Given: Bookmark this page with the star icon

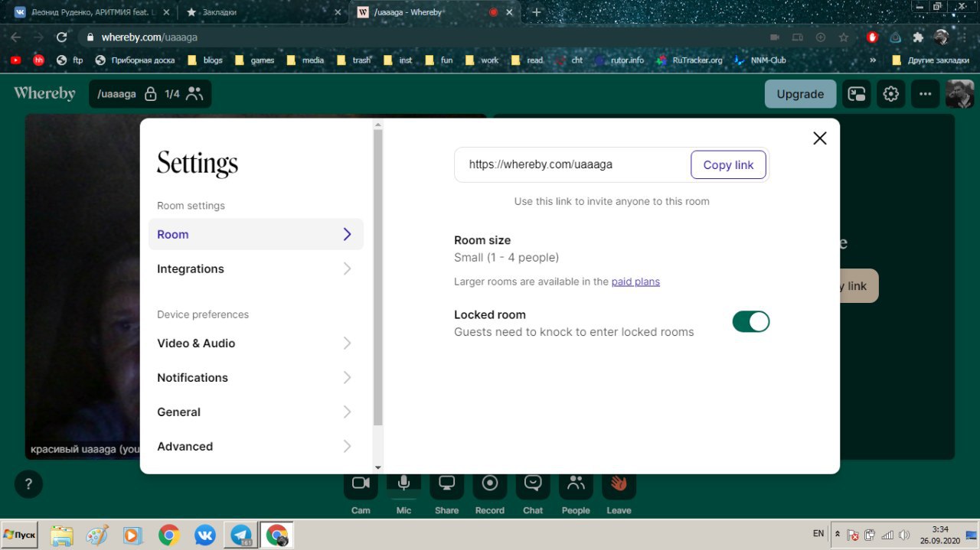Looking at the screenshot, I should [844, 37].
